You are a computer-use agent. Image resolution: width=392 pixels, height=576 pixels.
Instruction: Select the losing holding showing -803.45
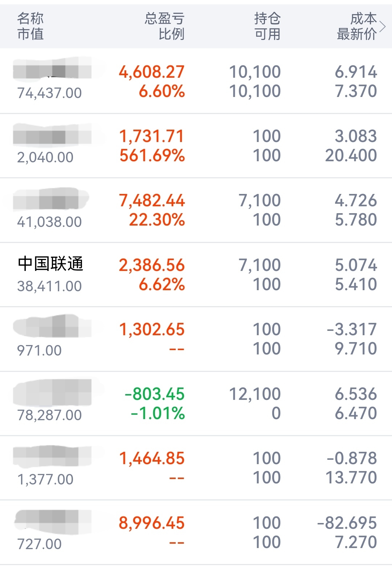(196, 403)
